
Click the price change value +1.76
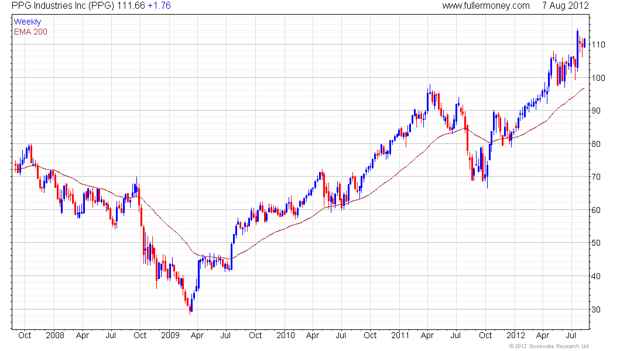pos(159,6)
